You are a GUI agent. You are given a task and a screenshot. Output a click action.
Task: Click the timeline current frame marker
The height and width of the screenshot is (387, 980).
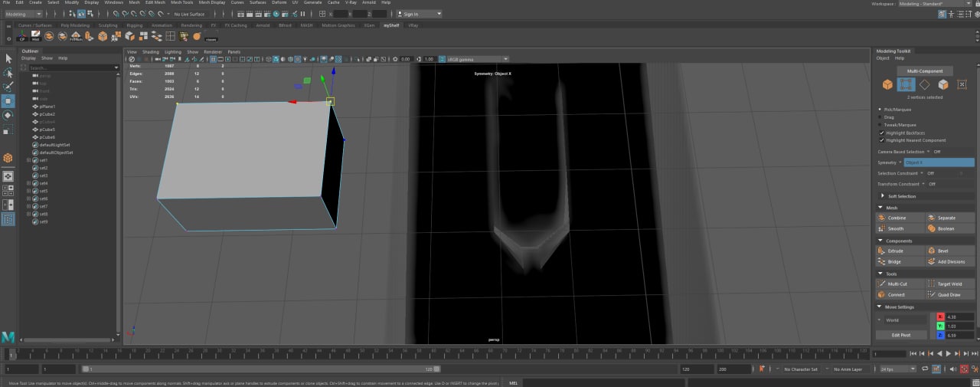coord(11,353)
